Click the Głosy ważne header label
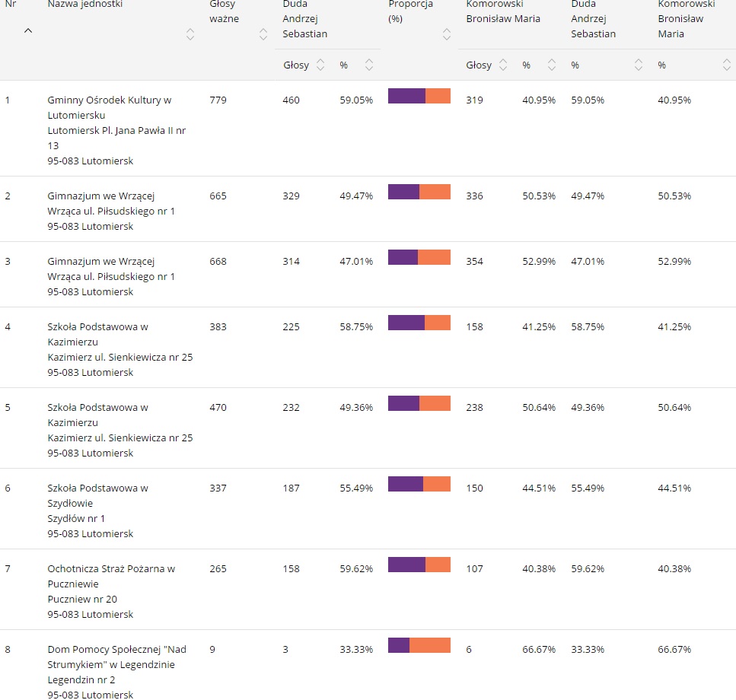This screenshot has width=736, height=700. (225, 11)
